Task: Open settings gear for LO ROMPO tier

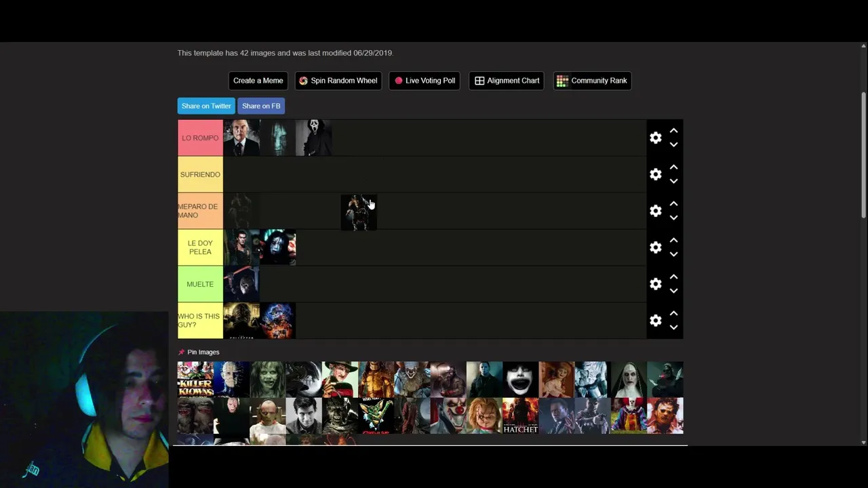Action: (655, 138)
